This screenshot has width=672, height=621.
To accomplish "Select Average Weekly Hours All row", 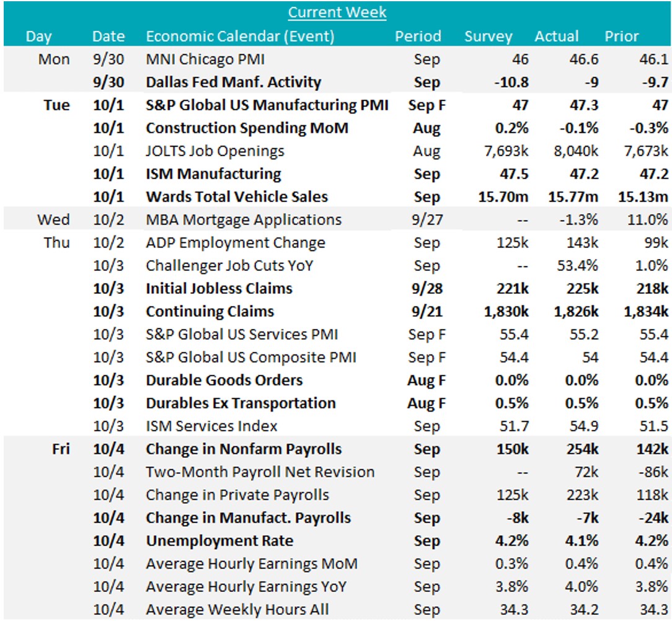I will coord(237,610).
